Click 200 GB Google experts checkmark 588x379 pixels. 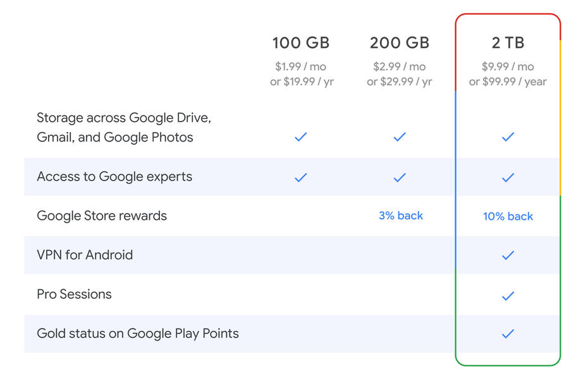click(400, 177)
